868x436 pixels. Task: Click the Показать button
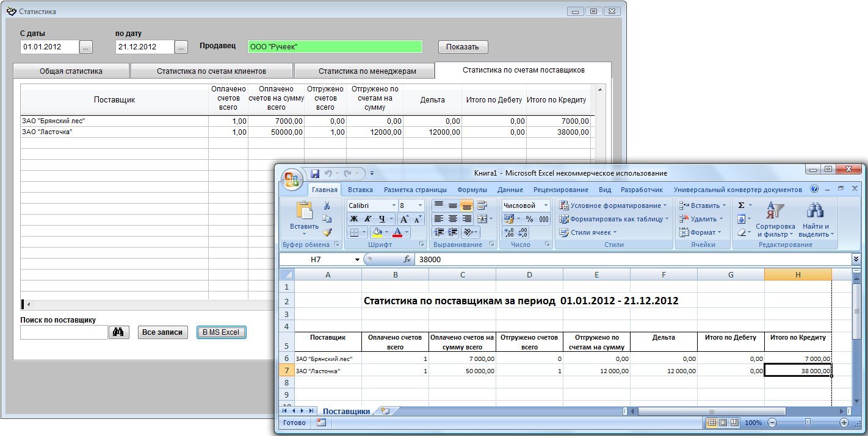point(463,47)
